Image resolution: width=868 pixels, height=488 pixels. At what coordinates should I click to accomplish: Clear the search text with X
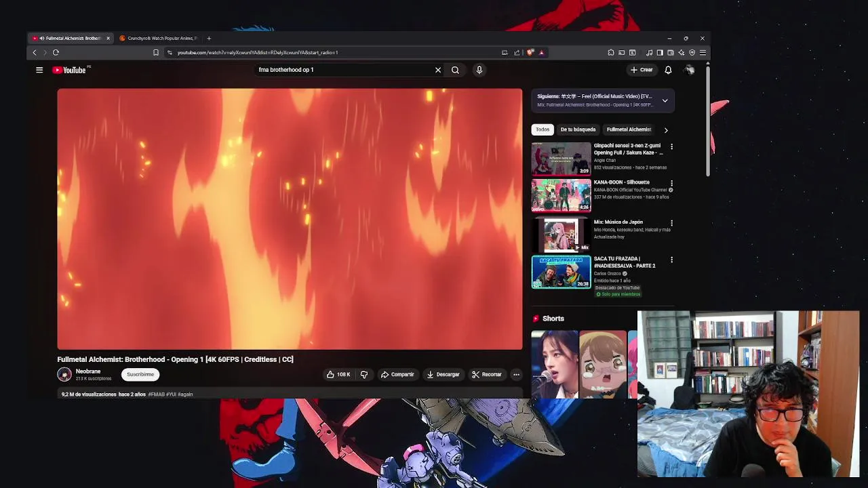tap(438, 70)
